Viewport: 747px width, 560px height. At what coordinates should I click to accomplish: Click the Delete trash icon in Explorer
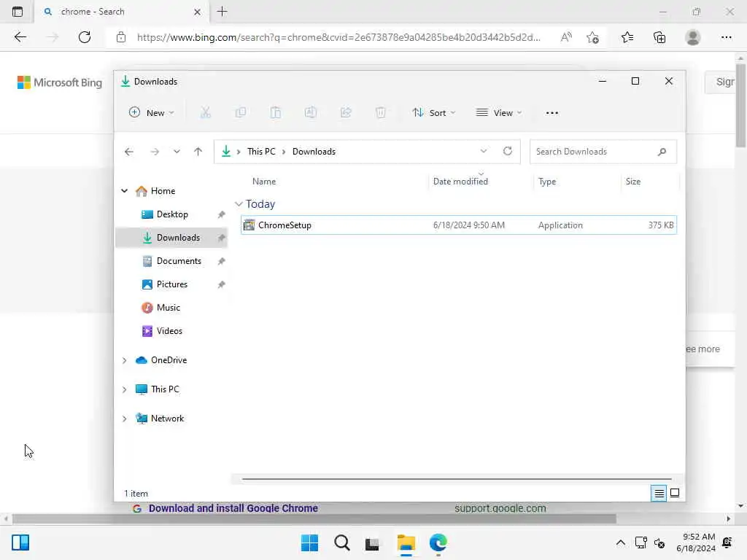[x=380, y=113]
